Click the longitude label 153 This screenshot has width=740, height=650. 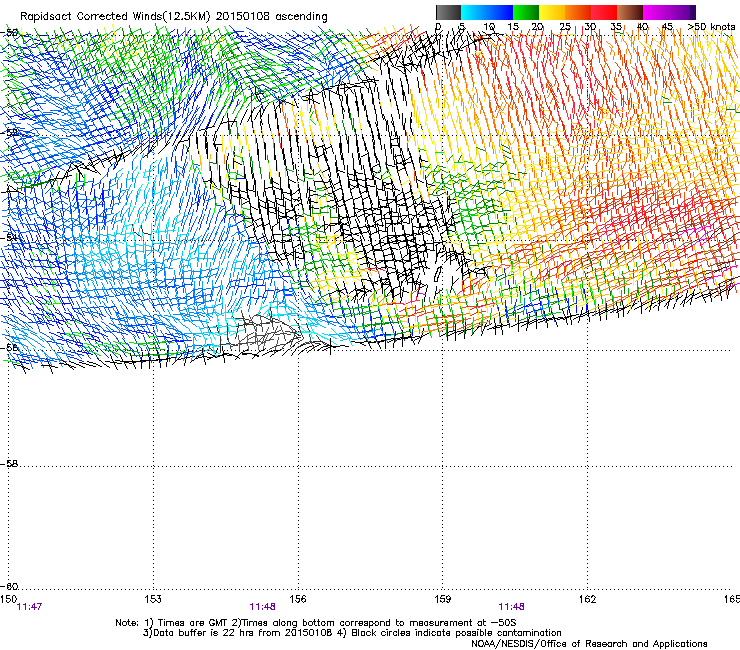[153, 599]
